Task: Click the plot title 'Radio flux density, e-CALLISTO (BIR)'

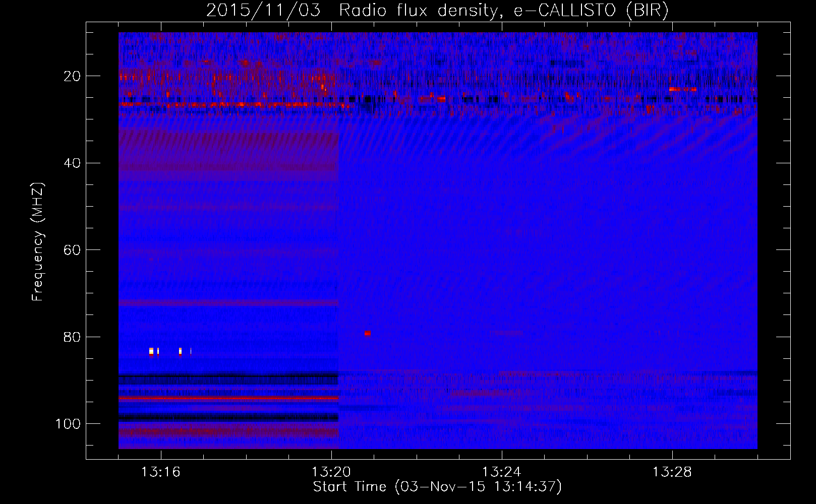Action: pos(503,10)
